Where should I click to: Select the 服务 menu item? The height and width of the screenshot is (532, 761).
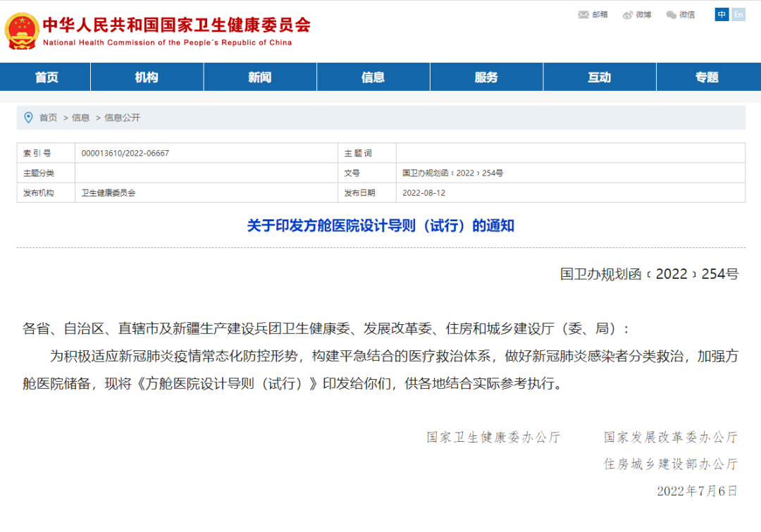coord(486,77)
